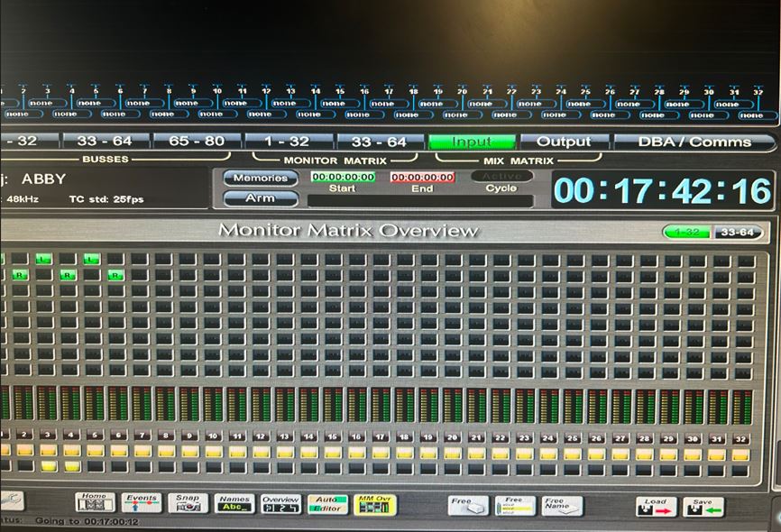Click channel number 24 button
The height and width of the screenshot is (532, 781).
click(x=548, y=438)
